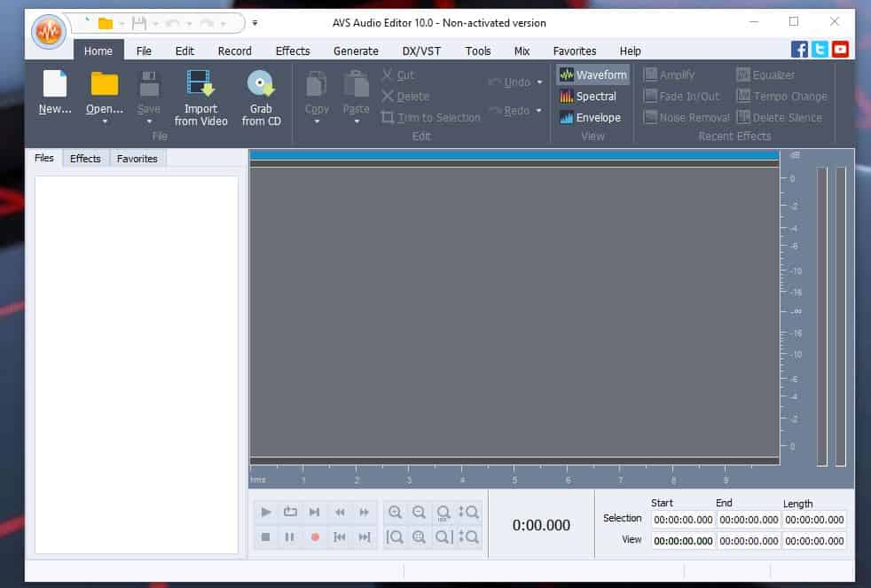Click the Rewind button
Viewport: 871px width, 588px height.
340,512
